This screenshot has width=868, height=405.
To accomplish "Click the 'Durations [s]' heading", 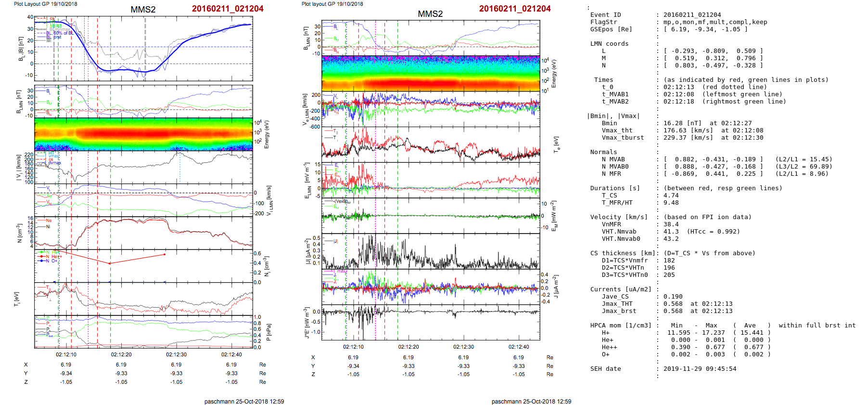I will click(x=615, y=188).
